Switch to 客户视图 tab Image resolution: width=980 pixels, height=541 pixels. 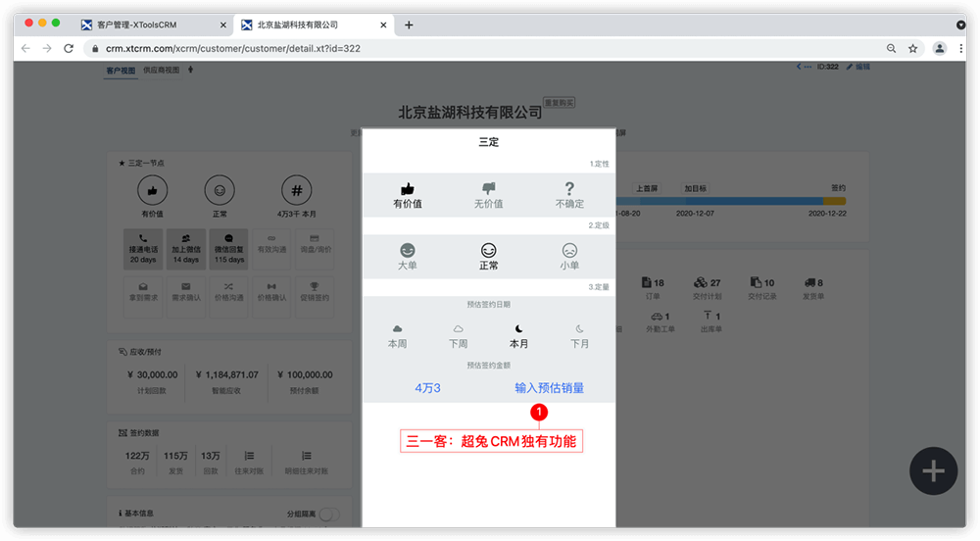pyautogui.click(x=121, y=71)
